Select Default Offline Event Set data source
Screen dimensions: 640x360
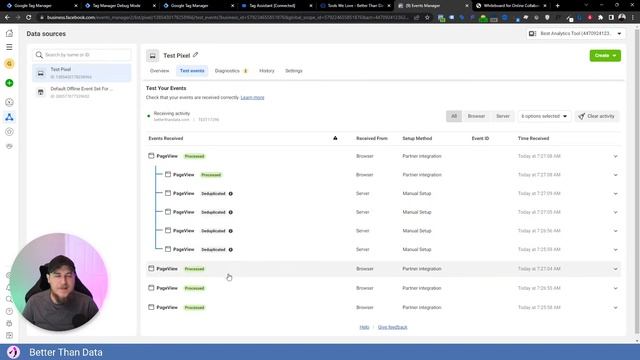tap(82, 92)
